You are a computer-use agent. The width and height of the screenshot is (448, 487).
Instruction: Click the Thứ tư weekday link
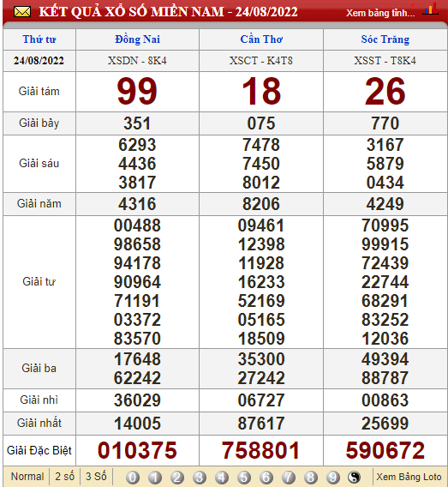39,39
